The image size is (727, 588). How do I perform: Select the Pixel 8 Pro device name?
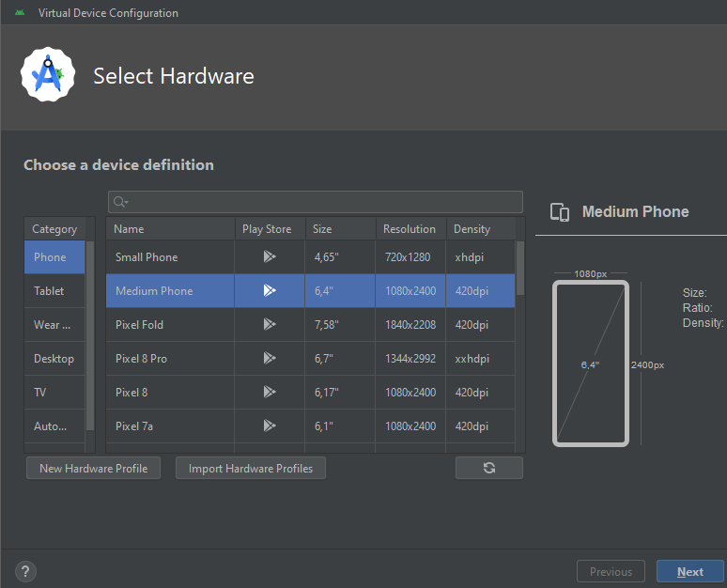coord(141,359)
